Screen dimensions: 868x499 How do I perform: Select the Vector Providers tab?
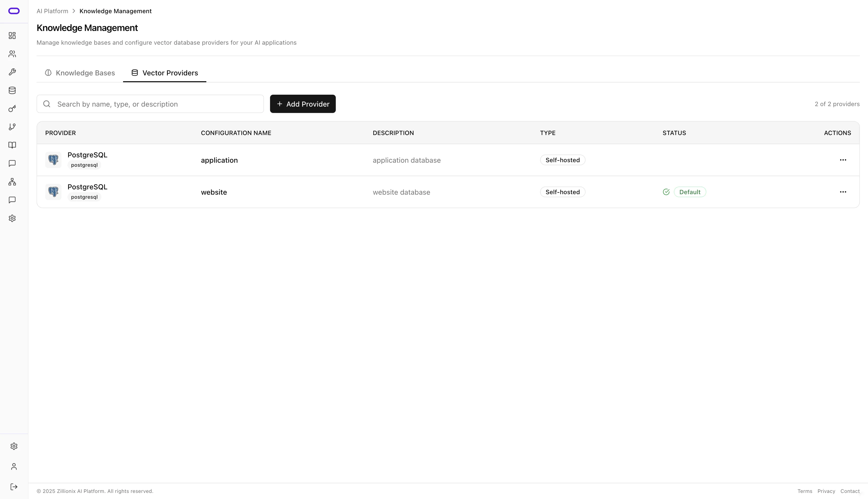[164, 73]
